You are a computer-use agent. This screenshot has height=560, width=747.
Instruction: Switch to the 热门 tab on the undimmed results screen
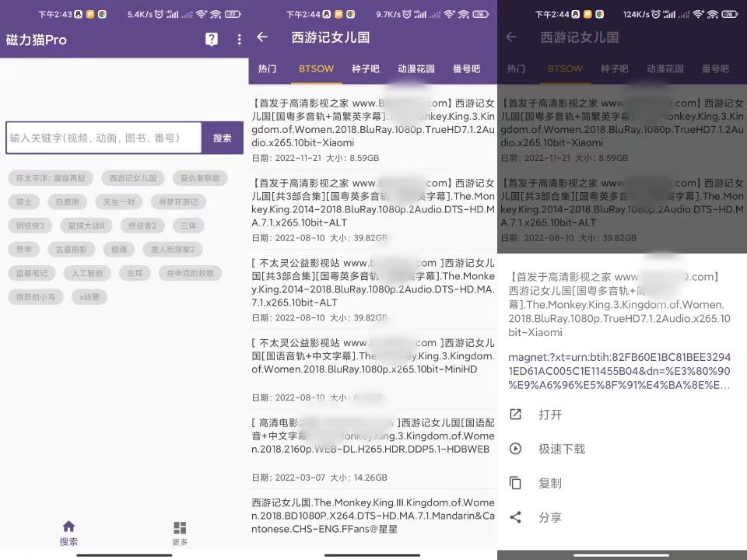[267, 68]
